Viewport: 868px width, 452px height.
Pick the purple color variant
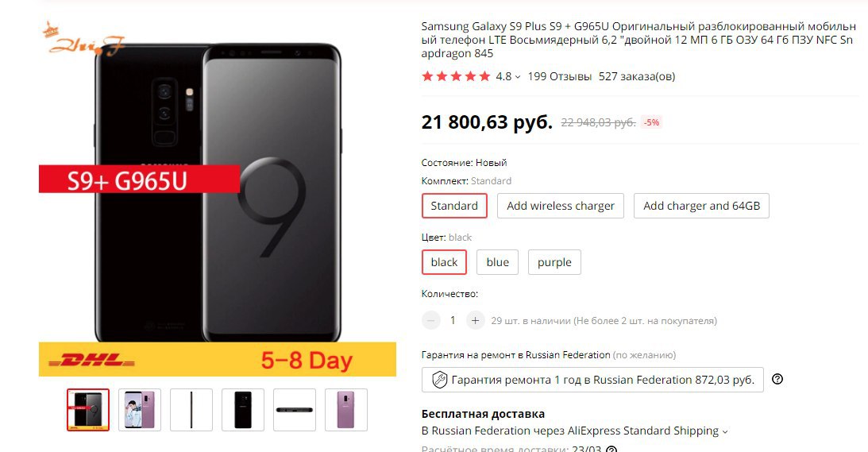click(x=554, y=262)
